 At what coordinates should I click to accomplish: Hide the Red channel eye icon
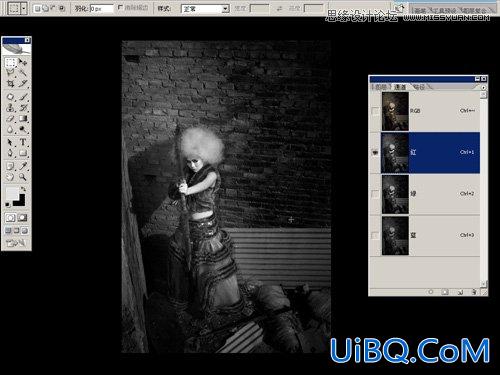pyautogui.click(x=375, y=152)
